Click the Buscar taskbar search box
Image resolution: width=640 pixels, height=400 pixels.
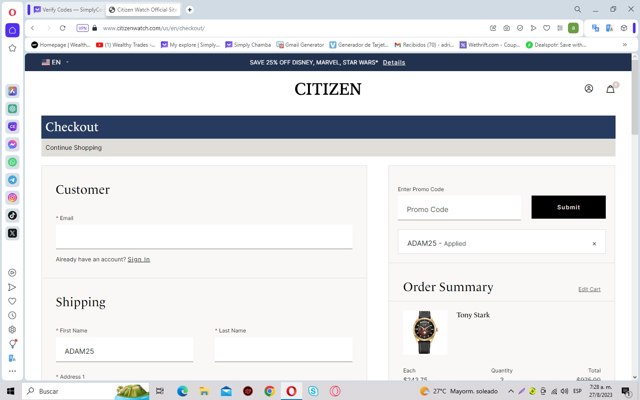tap(86, 391)
